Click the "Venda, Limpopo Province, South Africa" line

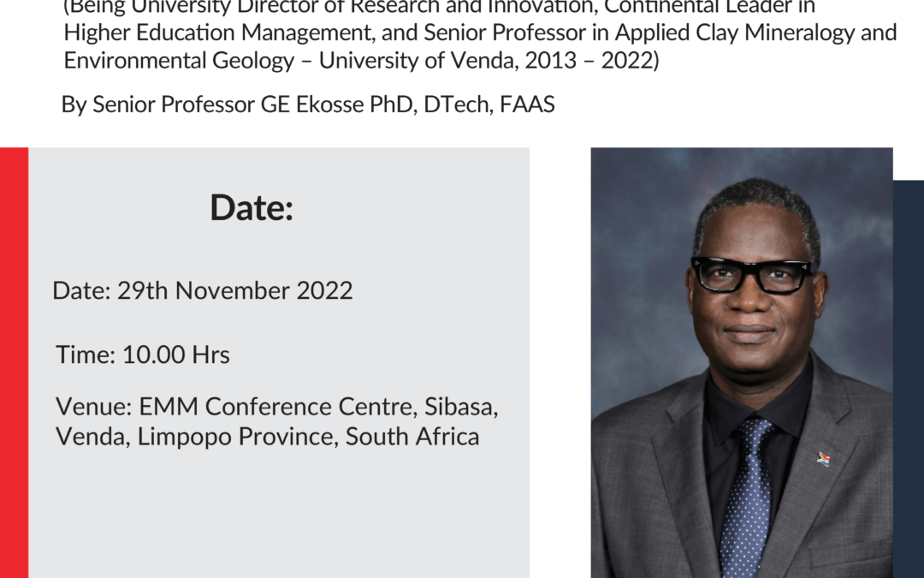(268, 437)
